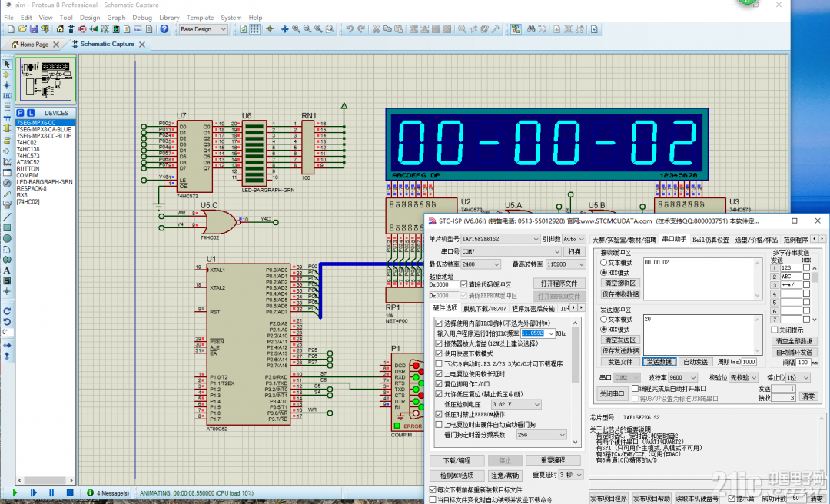Screen dimensions: 830x504
Task: Open the 波特率 9600 dropdown in serial helper
Action: click(x=682, y=377)
